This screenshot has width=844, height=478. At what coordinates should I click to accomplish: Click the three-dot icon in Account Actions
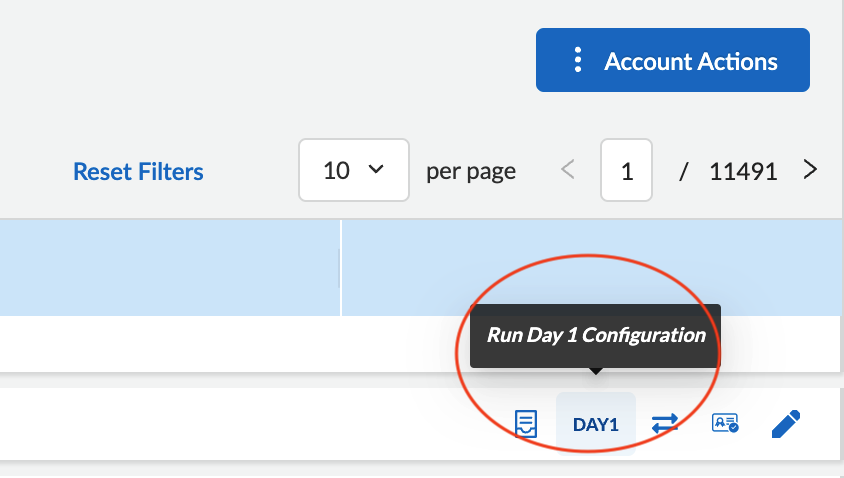[x=577, y=60]
